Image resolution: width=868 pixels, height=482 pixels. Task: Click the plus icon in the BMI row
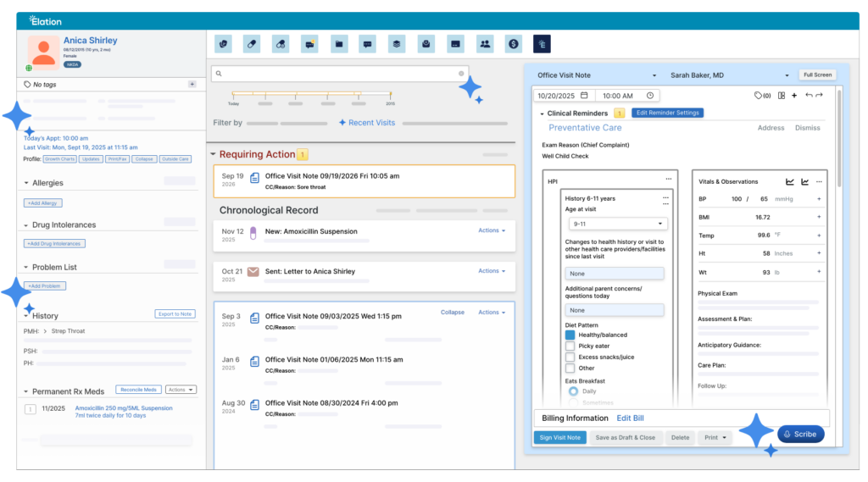819,217
